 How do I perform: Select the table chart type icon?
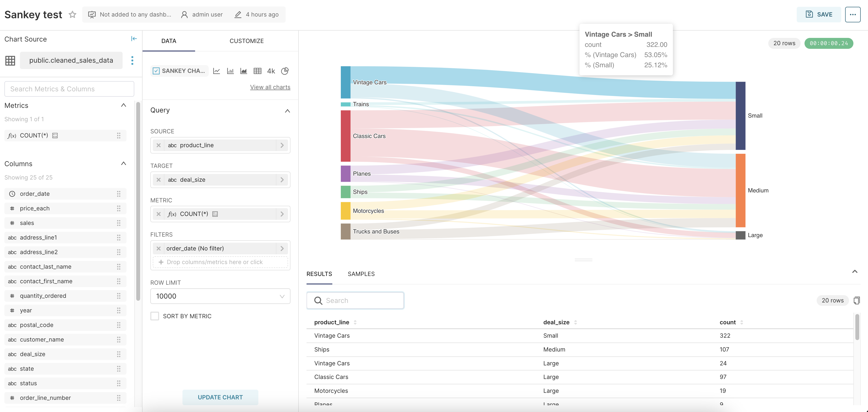point(257,71)
